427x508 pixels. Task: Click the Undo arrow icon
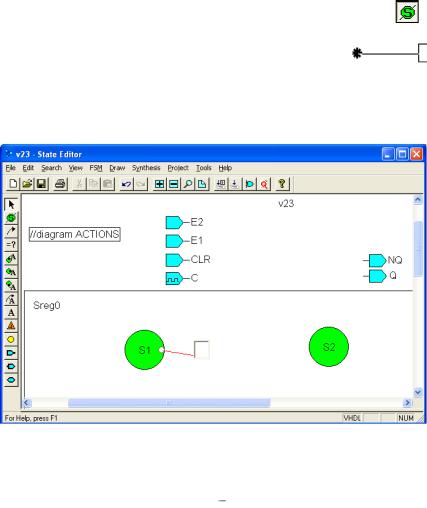pyautogui.click(x=126, y=184)
